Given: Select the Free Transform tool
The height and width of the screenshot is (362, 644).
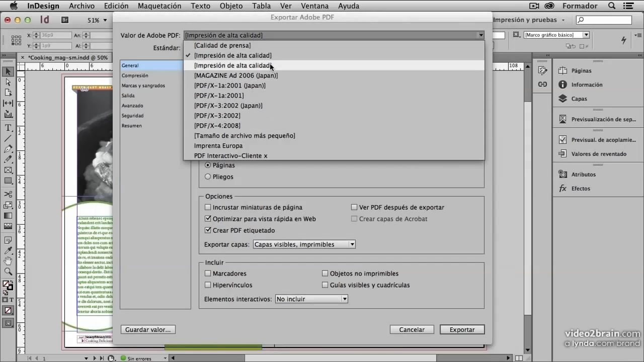Looking at the screenshot, I should (8, 205).
